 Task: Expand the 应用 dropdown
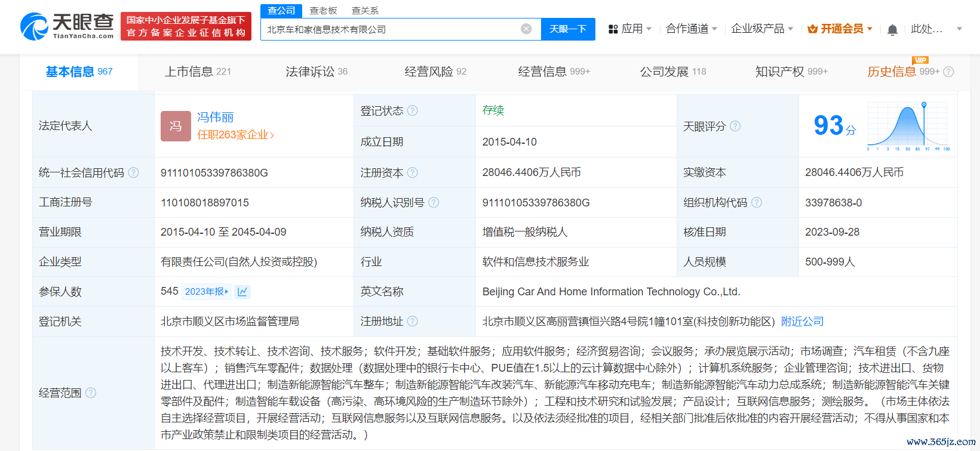click(649, 29)
